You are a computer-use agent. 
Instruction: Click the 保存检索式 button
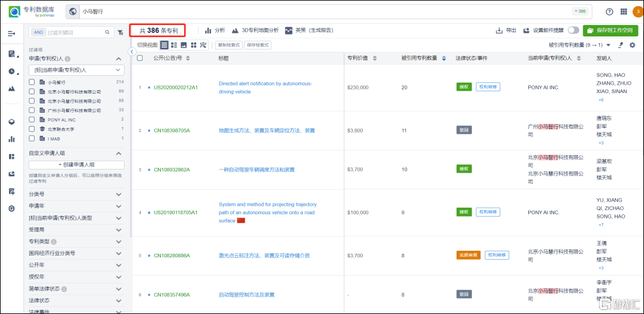click(258, 45)
